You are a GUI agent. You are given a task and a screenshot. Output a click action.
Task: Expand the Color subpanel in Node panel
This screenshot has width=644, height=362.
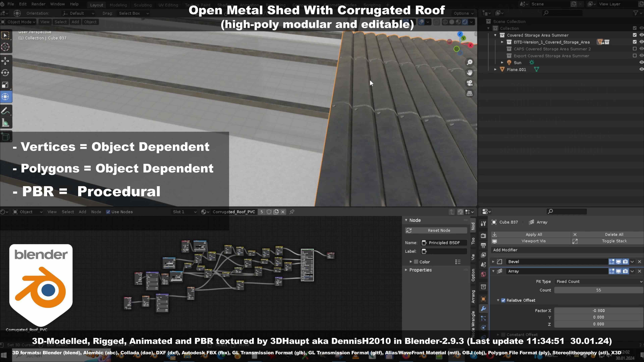(411, 262)
